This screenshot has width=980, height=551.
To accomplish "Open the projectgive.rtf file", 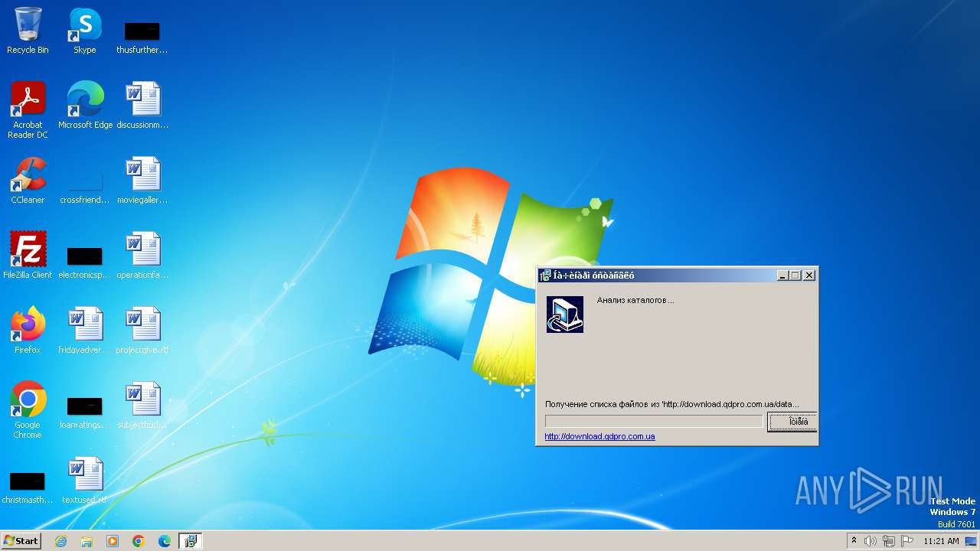I will (x=142, y=331).
